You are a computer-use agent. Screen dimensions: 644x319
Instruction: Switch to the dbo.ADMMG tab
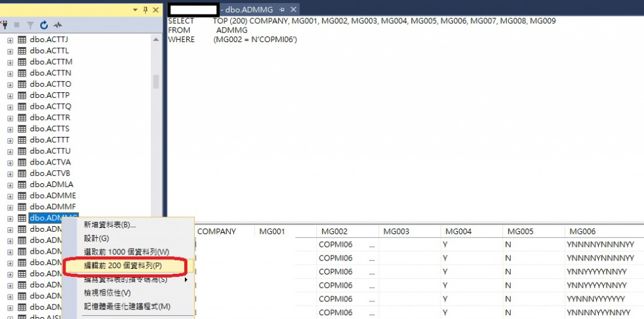[249, 9]
